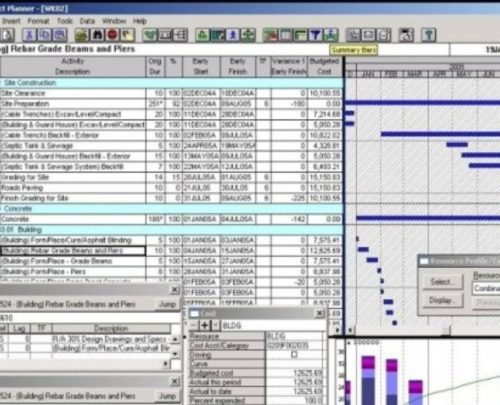Click the green pyramid toolbar icon
Viewport: 500px width, 405px height.
coord(203,35)
